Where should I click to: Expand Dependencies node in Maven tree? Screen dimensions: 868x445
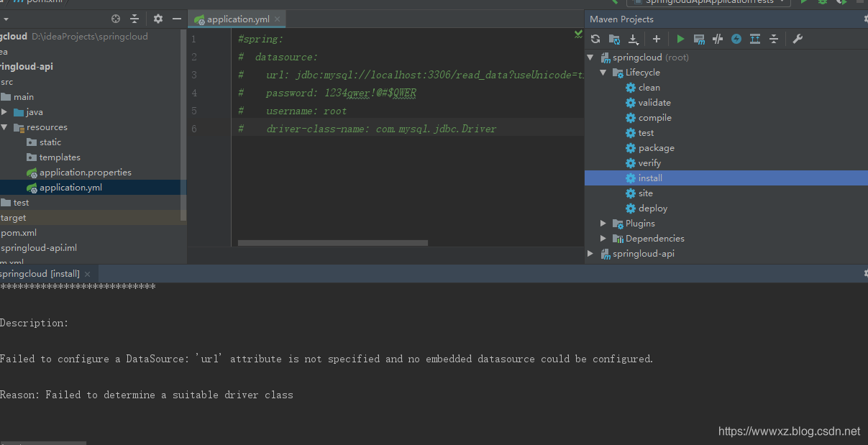(x=603, y=239)
